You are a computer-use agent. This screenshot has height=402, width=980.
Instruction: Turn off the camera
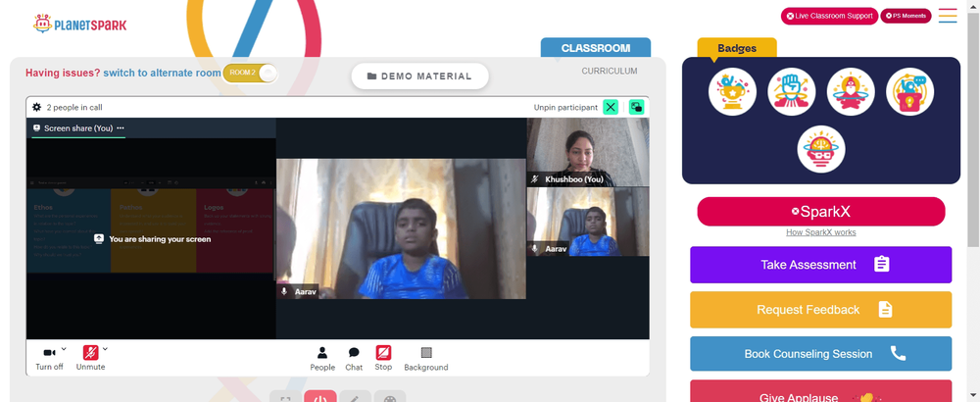[x=49, y=358]
